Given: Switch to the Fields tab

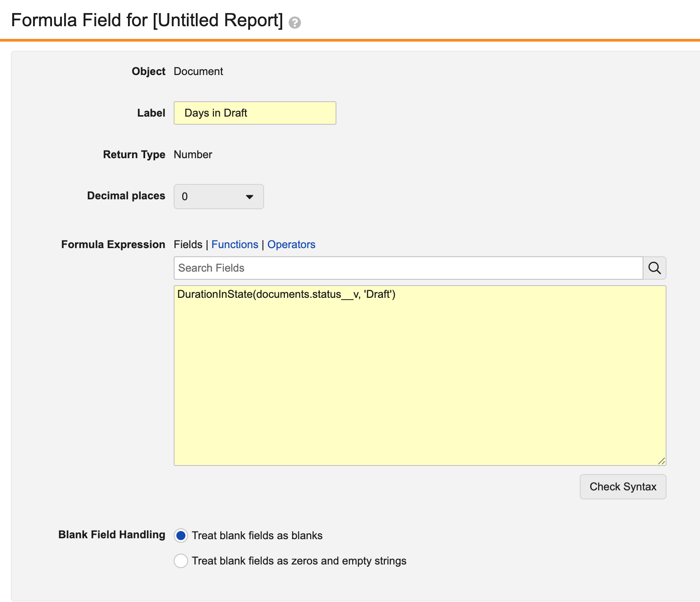Looking at the screenshot, I should [188, 245].
